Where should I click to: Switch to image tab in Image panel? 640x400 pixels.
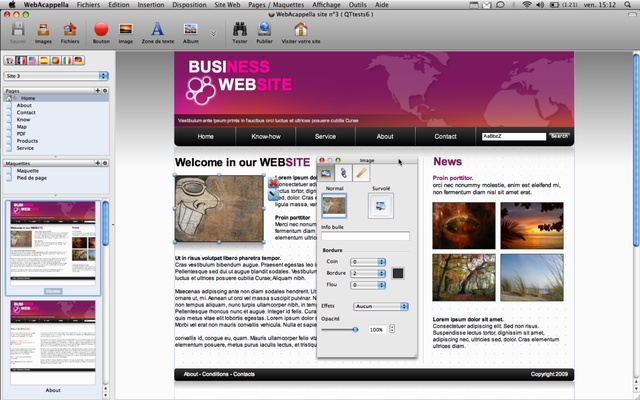(x=326, y=173)
